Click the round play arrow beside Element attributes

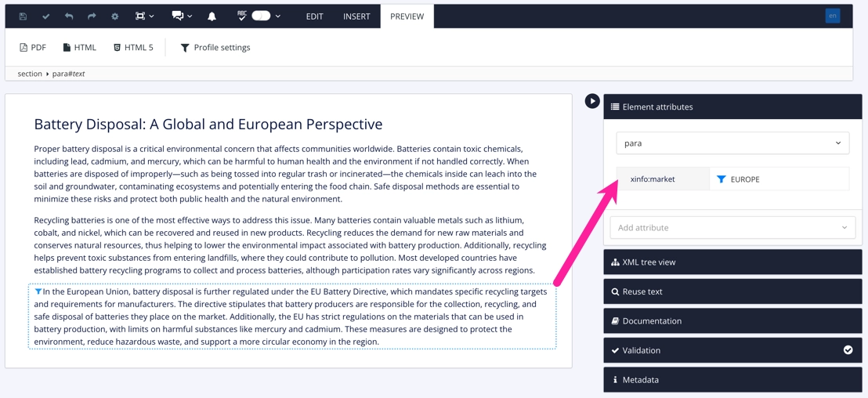(592, 101)
